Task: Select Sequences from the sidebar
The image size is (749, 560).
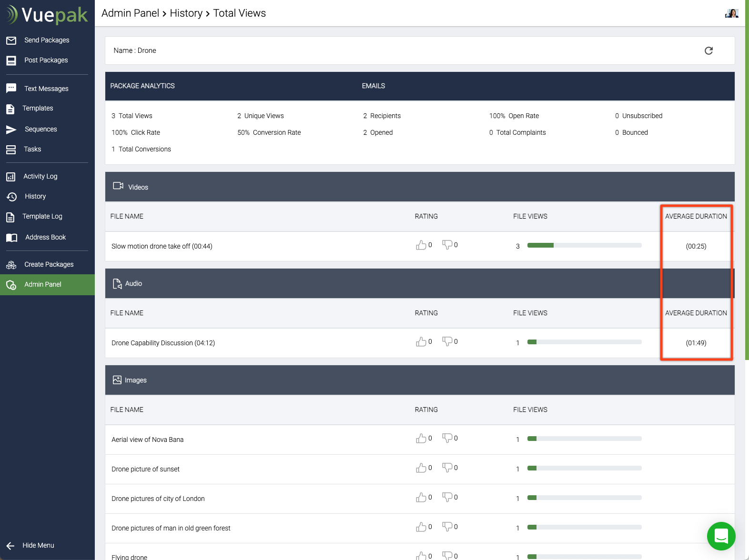Action: 40,130
